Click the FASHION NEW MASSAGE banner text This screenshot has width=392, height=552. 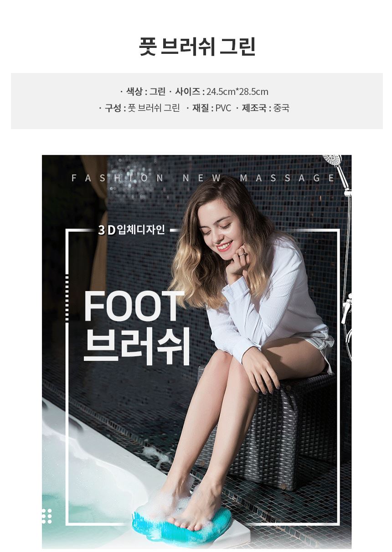point(203,178)
